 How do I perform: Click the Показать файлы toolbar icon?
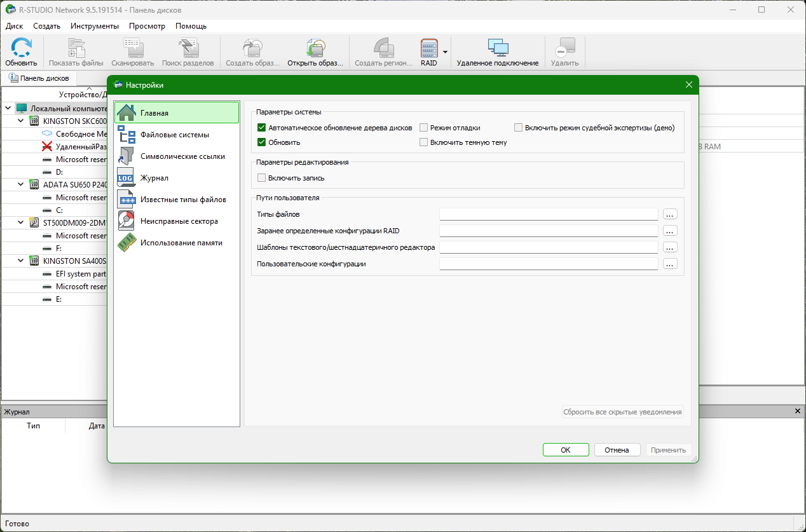tap(76, 48)
